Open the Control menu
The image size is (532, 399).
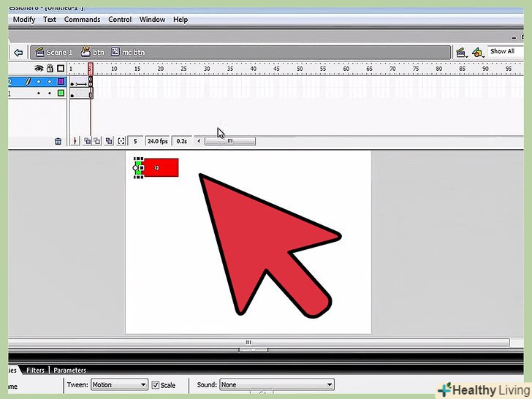120,19
